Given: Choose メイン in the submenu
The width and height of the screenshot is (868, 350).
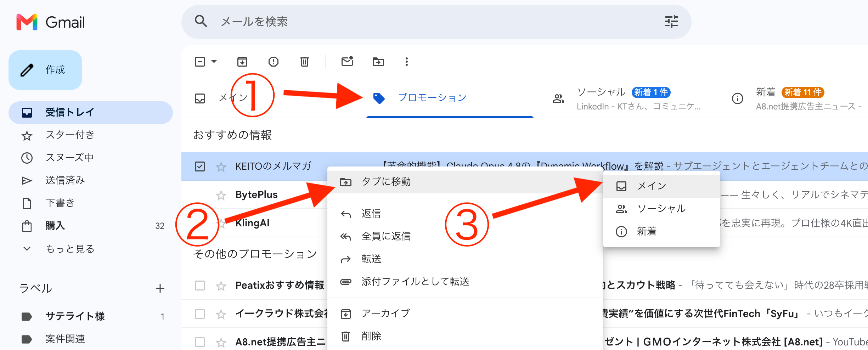Looking at the screenshot, I should [x=661, y=186].
